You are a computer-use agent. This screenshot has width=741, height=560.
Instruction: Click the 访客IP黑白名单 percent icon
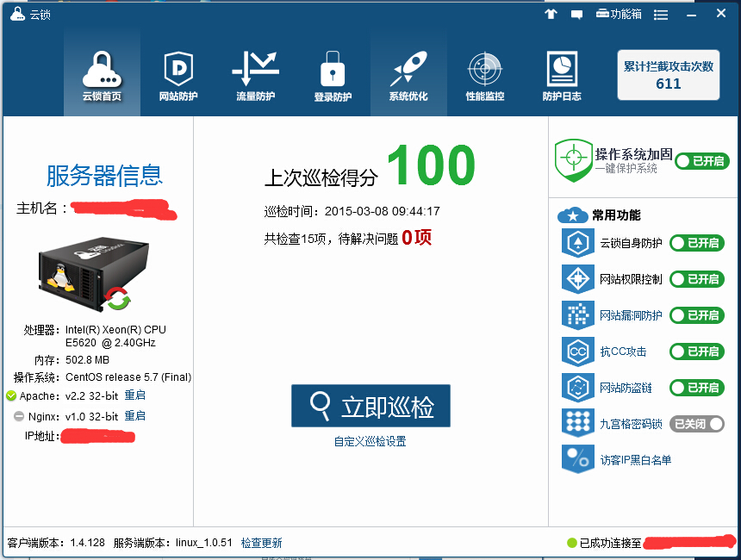pos(577,458)
